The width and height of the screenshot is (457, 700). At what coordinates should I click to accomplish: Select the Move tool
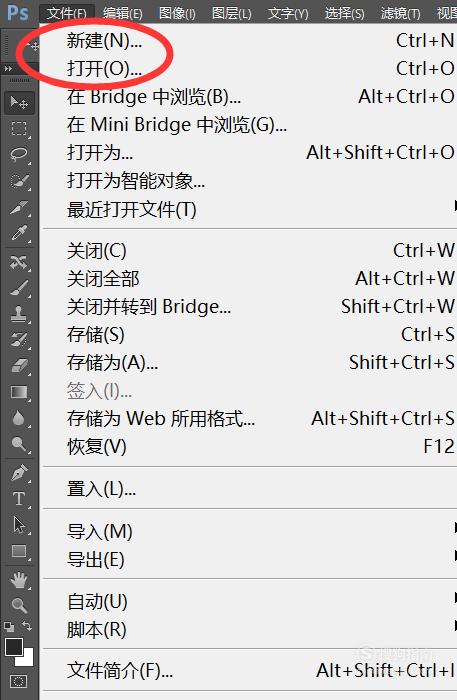click(19, 103)
